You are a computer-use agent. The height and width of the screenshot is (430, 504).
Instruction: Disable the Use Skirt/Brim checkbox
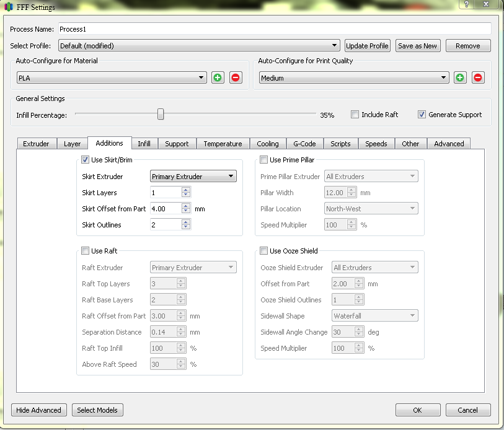tap(86, 160)
